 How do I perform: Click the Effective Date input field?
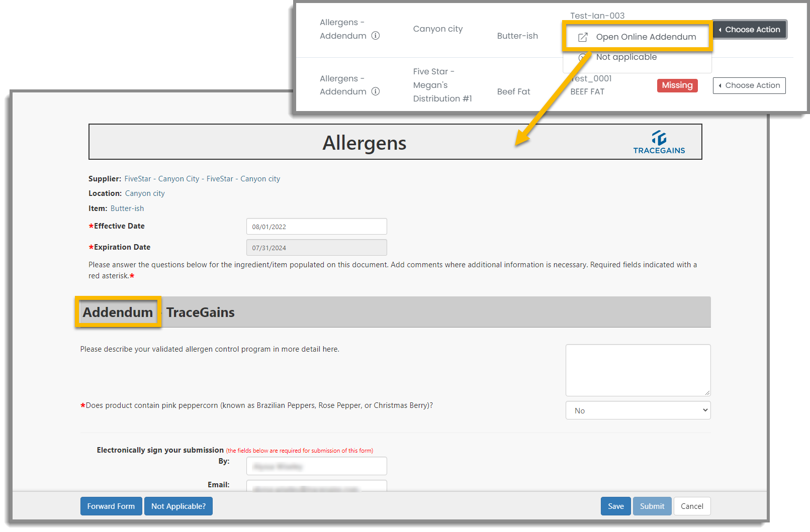[x=317, y=227]
